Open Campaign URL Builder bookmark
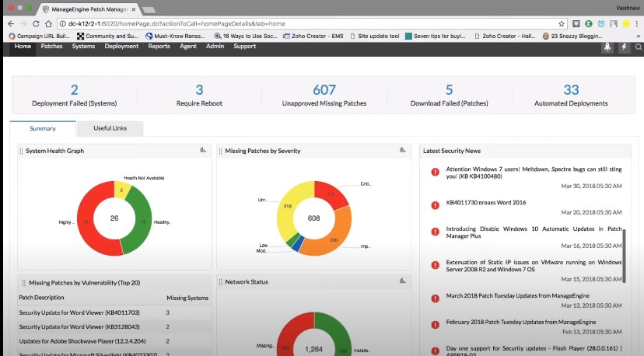This screenshot has width=644, height=356. pyautogui.click(x=39, y=36)
